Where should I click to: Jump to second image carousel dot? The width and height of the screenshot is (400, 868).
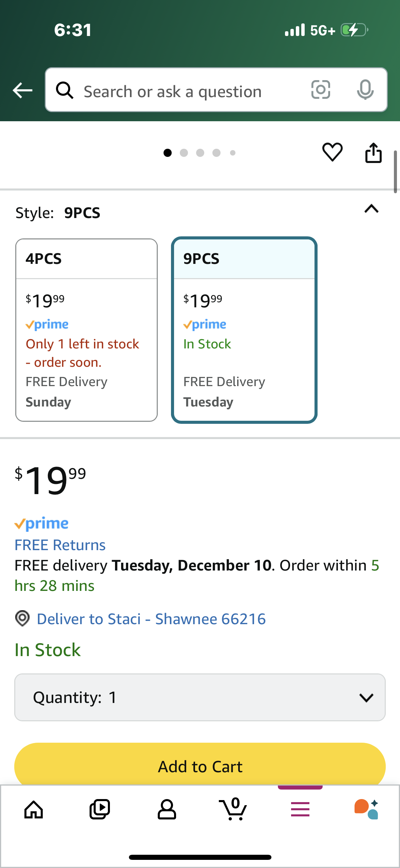(x=184, y=153)
